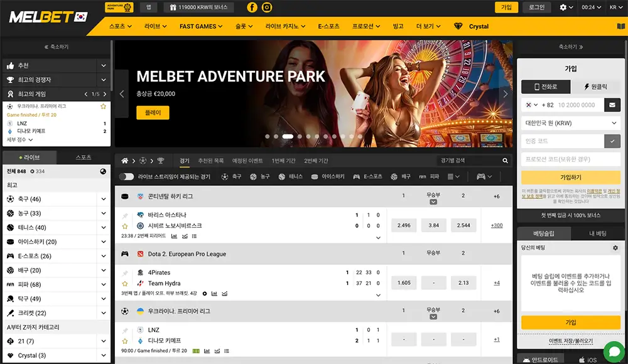Click the globe icon beside 전체 848
The height and width of the screenshot is (364, 628).
point(103,171)
